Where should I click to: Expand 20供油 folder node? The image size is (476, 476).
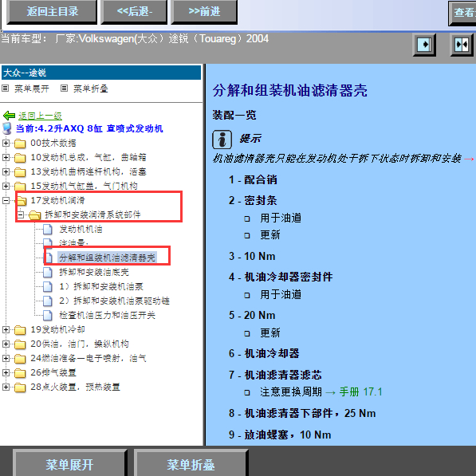tap(6, 344)
